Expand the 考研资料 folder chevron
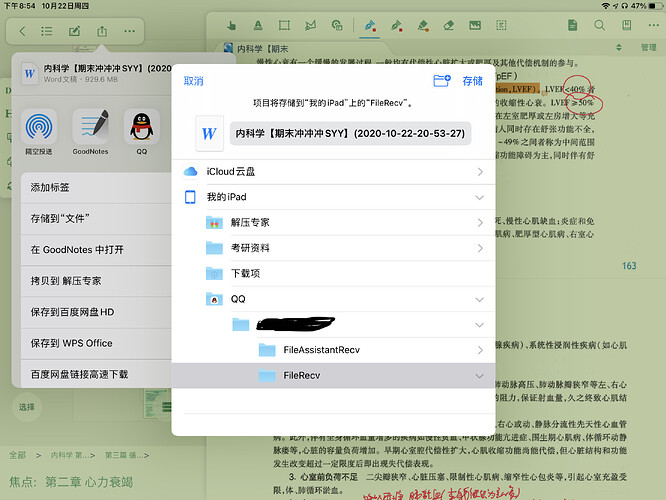The height and width of the screenshot is (500, 666). coord(480,248)
